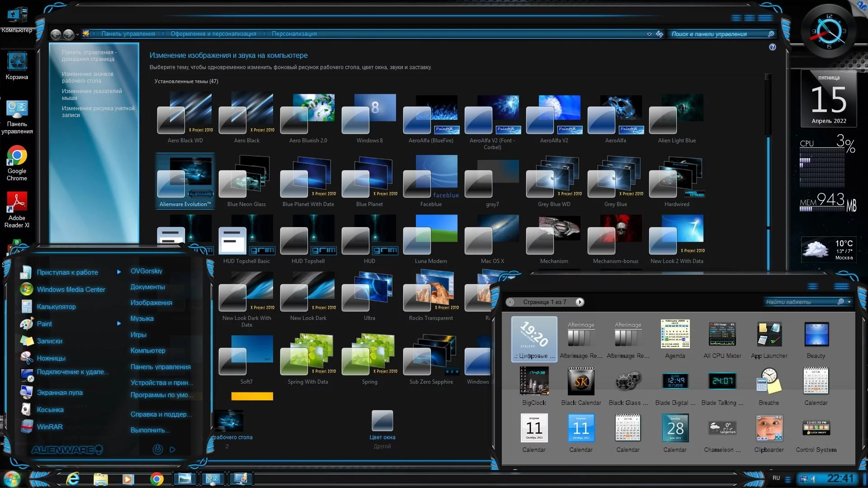Click 'Изменение указателей мыши' link

[92, 94]
